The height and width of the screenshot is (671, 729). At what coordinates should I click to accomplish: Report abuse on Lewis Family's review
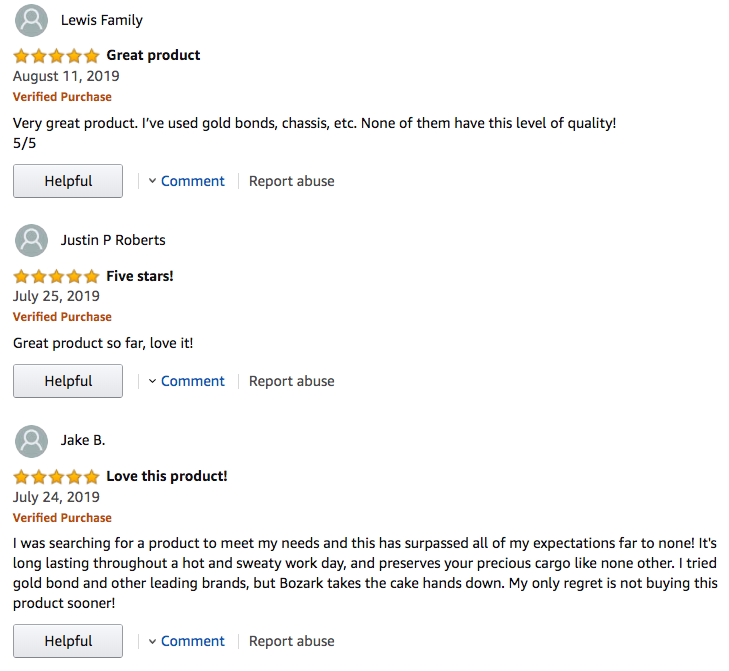(291, 181)
